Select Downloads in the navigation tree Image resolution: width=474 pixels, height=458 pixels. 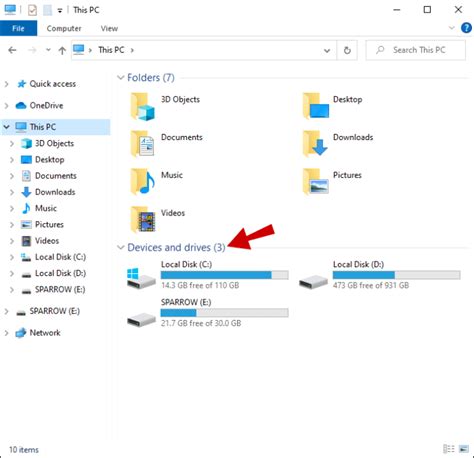coord(55,192)
